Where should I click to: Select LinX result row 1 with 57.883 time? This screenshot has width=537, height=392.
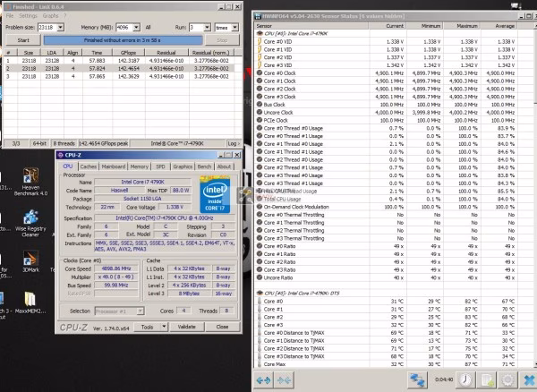tap(118, 61)
